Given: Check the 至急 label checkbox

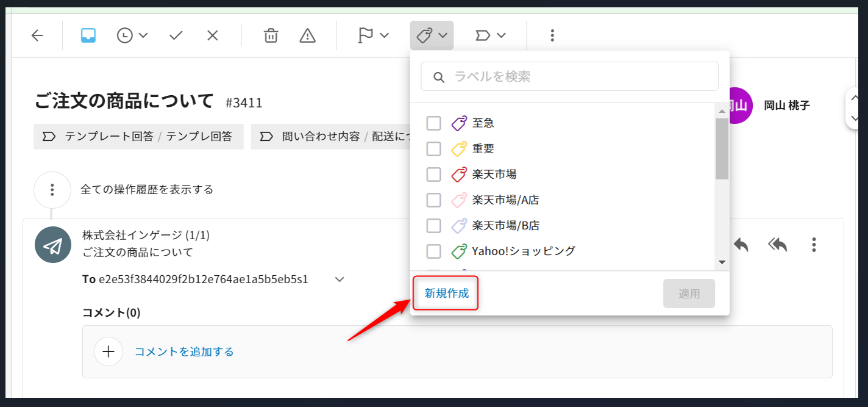Looking at the screenshot, I should click(433, 123).
